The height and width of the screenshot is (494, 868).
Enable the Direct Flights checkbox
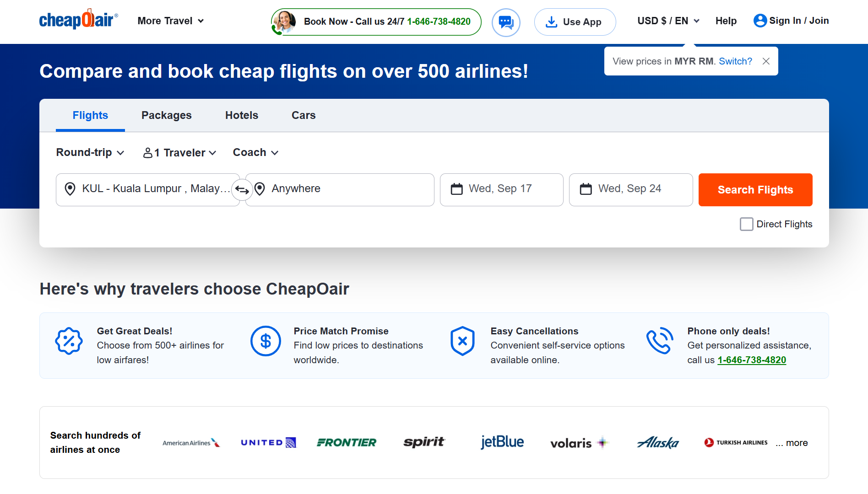746,224
